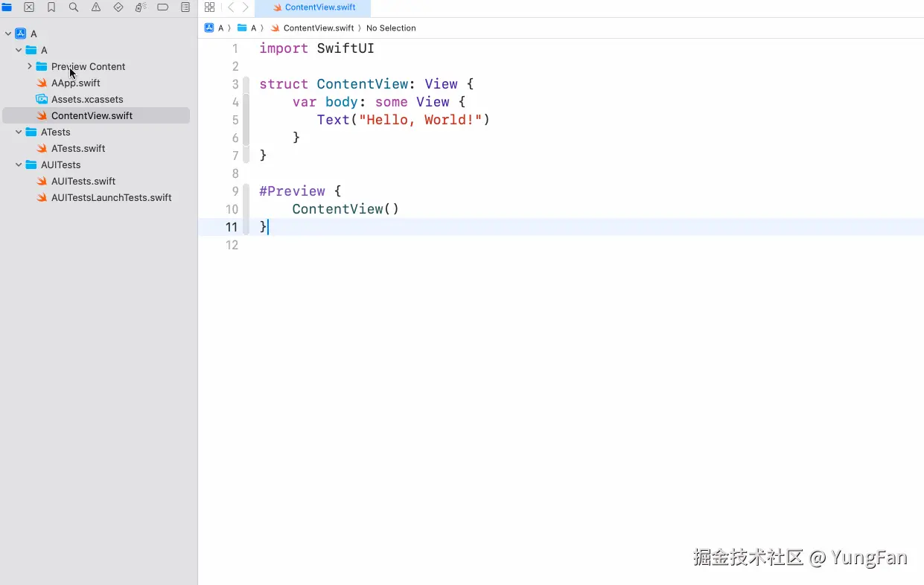This screenshot has height=585, width=924.
Task: Collapse the AUITests group
Action: 18,164
